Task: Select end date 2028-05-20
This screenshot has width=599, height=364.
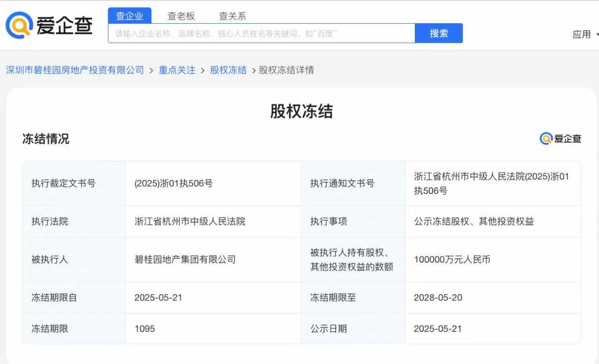Action: coord(438,298)
